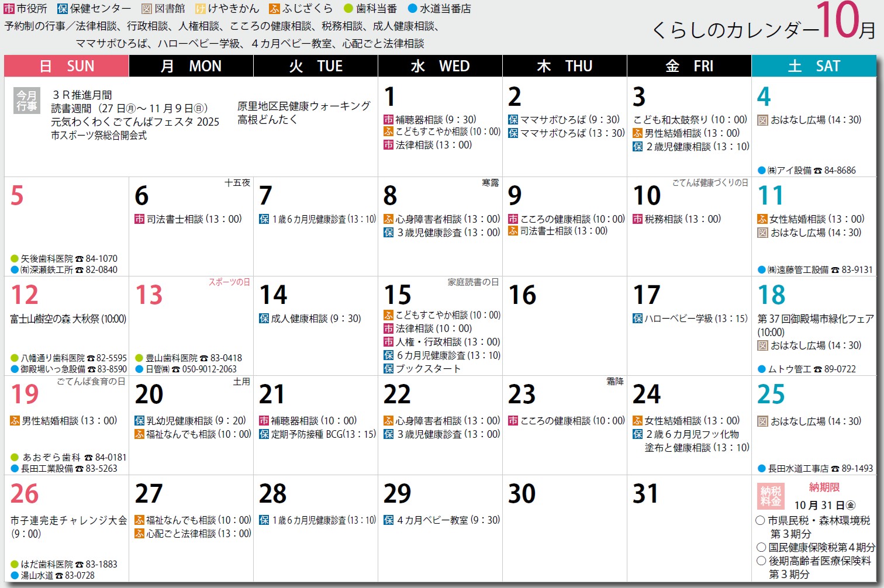884x588 pixels.
Task: Select the 国民健康保険税第4期分 circle
Action: (x=761, y=547)
